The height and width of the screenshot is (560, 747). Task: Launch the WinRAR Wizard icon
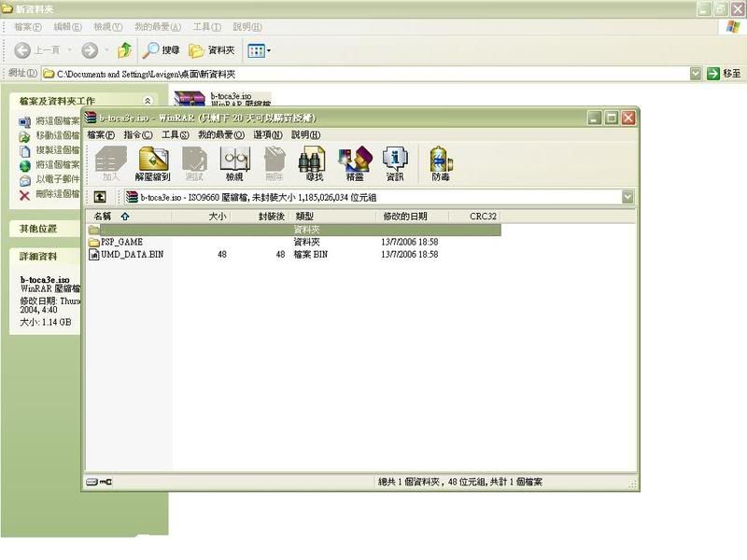(355, 162)
